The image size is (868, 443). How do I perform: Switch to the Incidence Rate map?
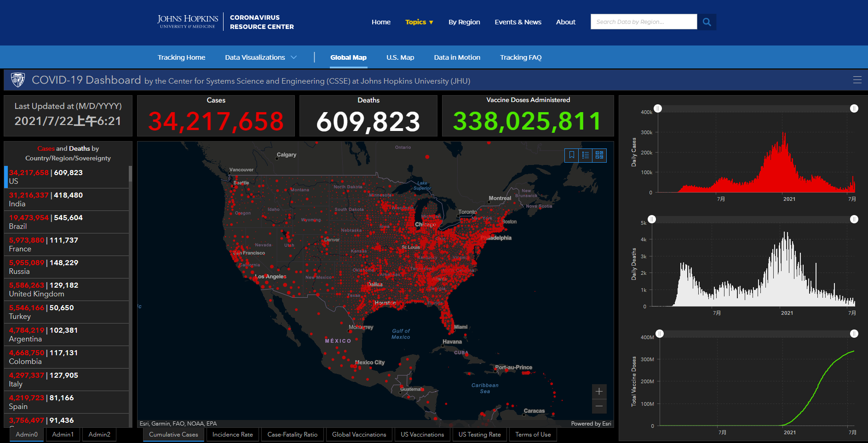(x=233, y=435)
